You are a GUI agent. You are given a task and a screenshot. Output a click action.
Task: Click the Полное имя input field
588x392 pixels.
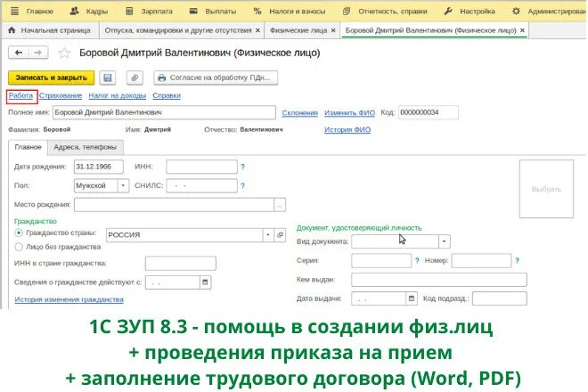click(x=164, y=112)
